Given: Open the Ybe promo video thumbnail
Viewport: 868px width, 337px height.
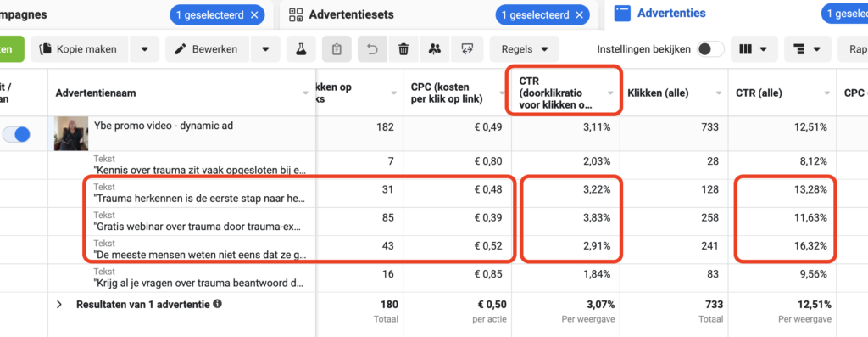Looking at the screenshot, I should (x=71, y=133).
